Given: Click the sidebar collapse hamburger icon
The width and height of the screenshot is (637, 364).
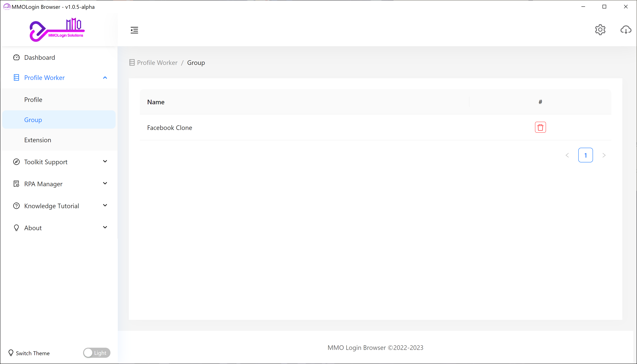Looking at the screenshot, I should click(x=134, y=30).
